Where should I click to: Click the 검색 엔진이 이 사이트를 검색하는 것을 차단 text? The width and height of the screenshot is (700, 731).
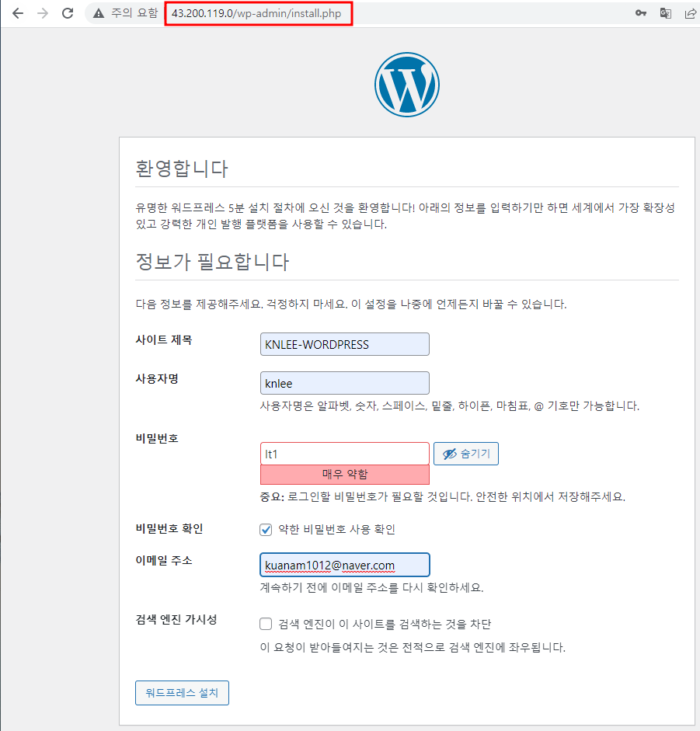(x=385, y=624)
